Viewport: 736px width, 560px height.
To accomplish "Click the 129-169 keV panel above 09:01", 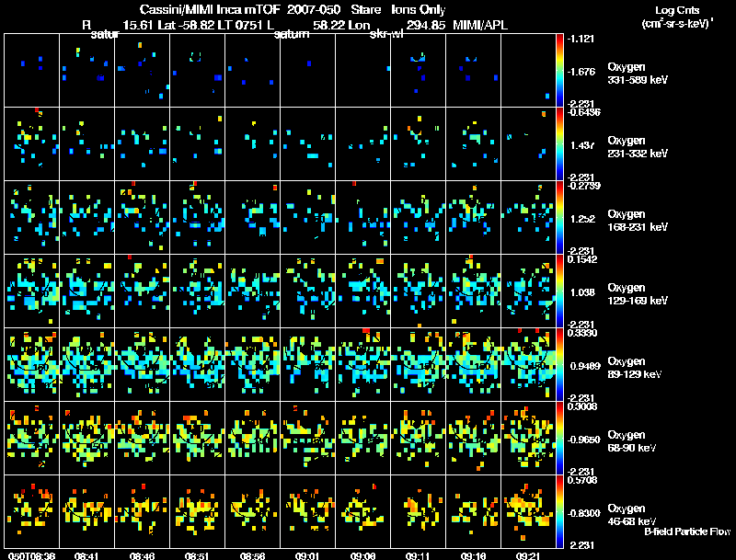I will pos(308,291).
